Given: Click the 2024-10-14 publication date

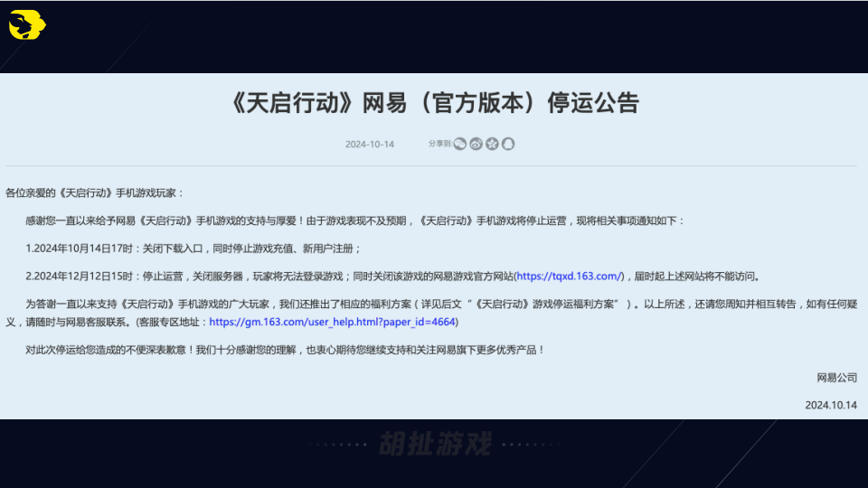Looking at the screenshot, I should point(370,145).
